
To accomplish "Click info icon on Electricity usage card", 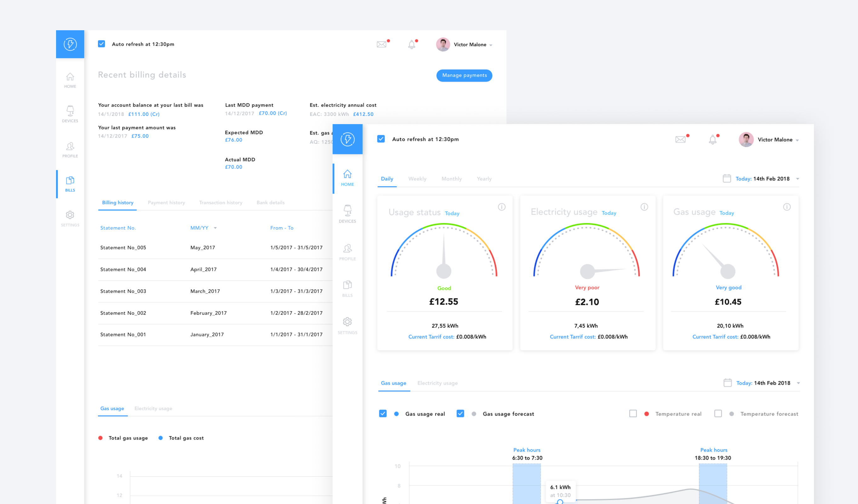I will [644, 207].
